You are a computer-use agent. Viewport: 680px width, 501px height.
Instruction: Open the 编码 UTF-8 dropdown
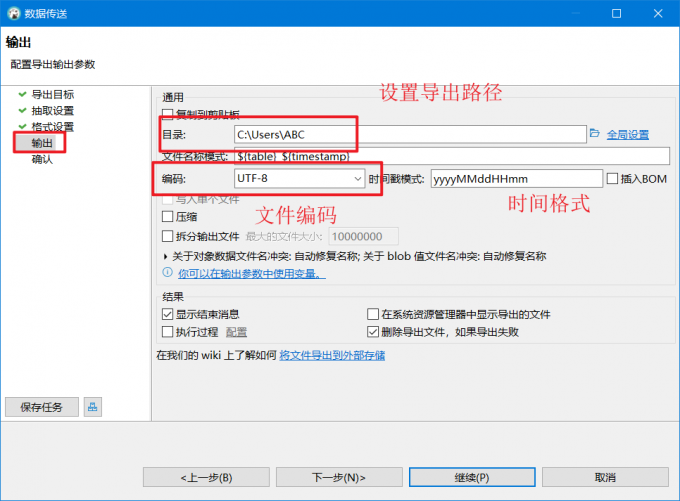(x=299, y=178)
